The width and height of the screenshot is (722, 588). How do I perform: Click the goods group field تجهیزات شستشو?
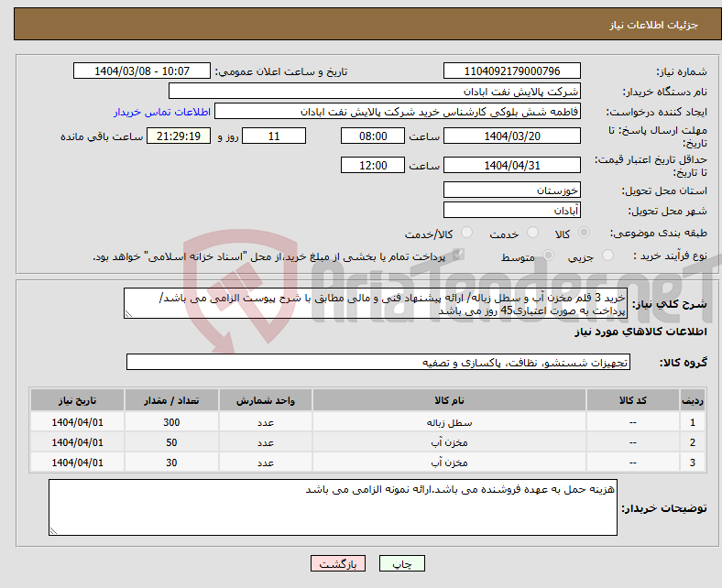pos(378,362)
